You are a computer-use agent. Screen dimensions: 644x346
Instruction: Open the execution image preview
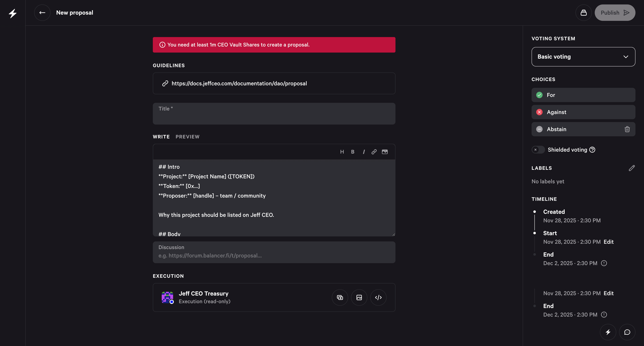359,297
